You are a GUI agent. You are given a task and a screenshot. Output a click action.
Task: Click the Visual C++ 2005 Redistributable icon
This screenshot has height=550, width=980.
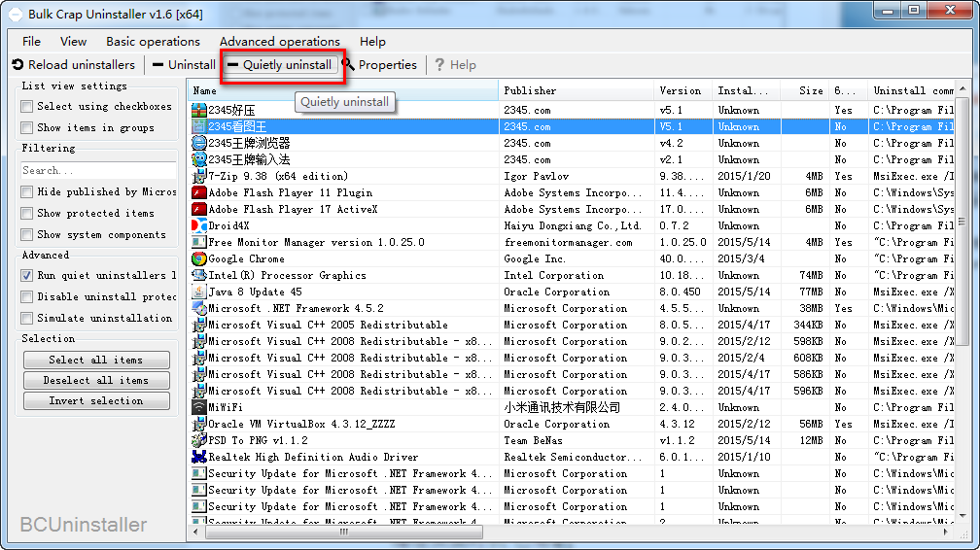click(x=198, y=325)
